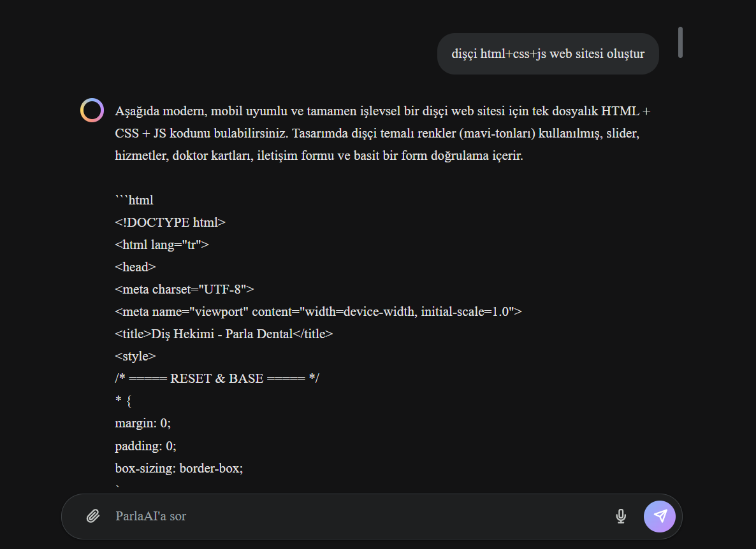Screen dimensions: 756x549
Task: Click the "```html" code fence line
Action: 134,200
